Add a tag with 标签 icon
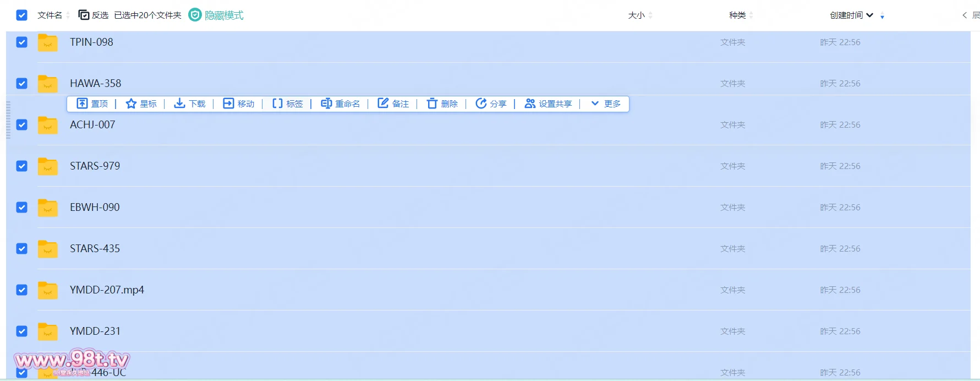 point(278,104)
